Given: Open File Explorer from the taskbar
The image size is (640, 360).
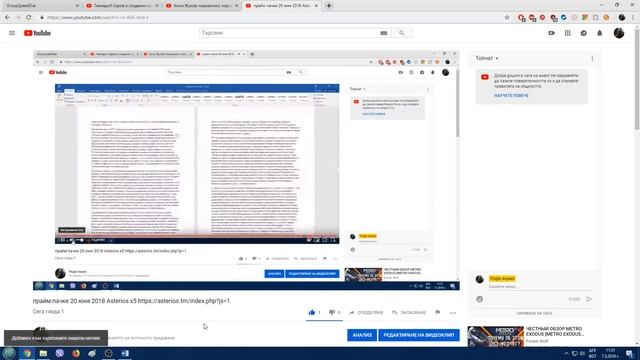Looking at the screenshot, I should 43,353.
